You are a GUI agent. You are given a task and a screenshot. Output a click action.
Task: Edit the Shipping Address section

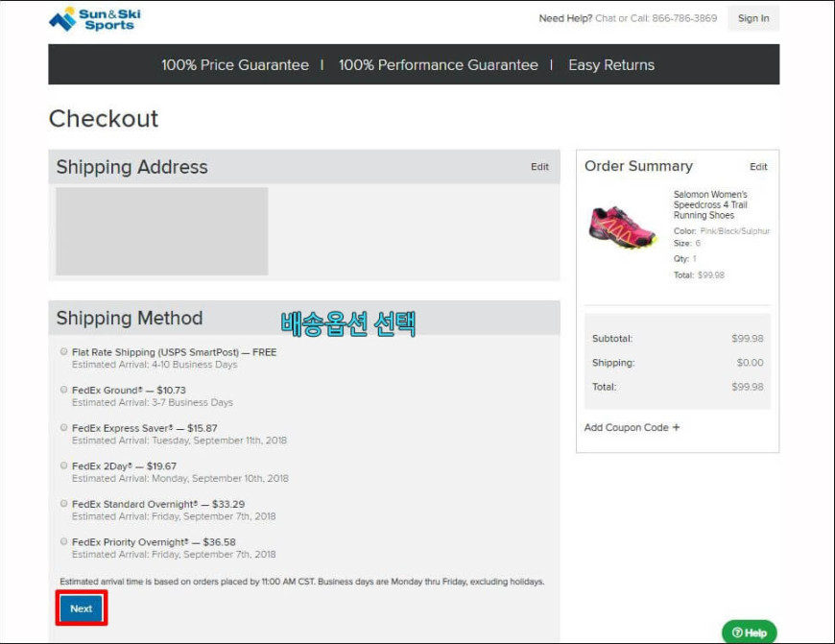[539, 167]
